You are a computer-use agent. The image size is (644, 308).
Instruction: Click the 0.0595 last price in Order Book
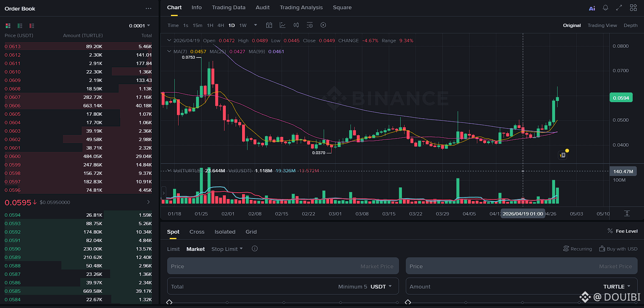pyautogui.click(x=18, y=202)
